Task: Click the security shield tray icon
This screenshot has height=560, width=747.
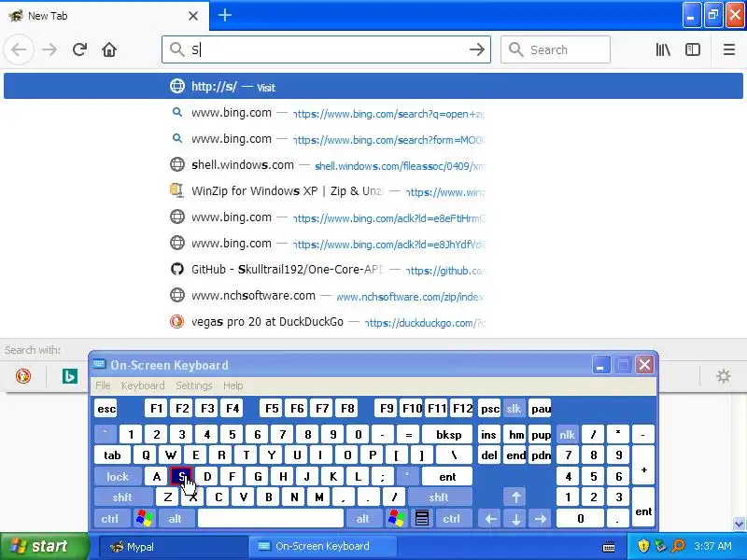Action: pyautogui.click(x=643, y=546)
